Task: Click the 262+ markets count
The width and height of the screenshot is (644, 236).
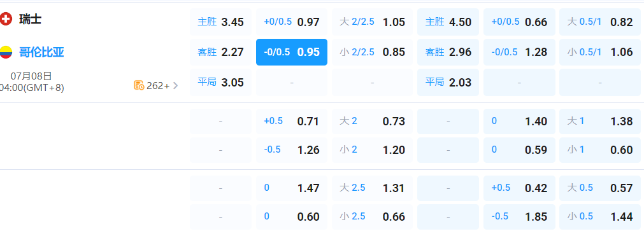Action: (158, 85)
